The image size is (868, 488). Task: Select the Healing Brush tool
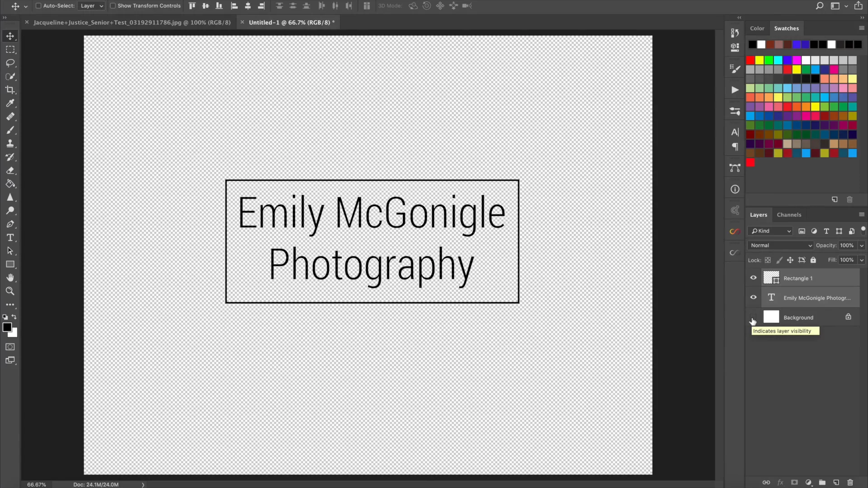10,117
